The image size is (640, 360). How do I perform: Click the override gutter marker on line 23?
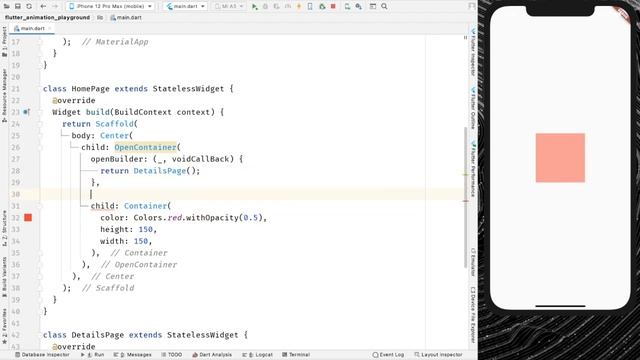[27, 112]
